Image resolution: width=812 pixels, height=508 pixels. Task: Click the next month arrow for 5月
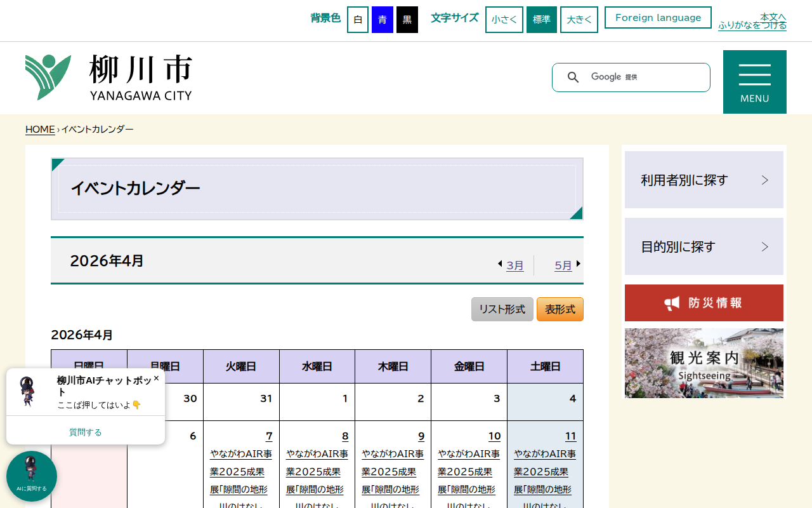[578, 264]
